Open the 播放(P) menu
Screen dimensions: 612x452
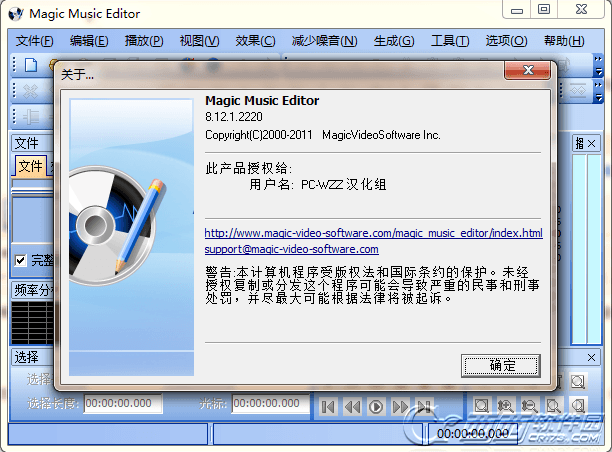(x=144, y=41)
